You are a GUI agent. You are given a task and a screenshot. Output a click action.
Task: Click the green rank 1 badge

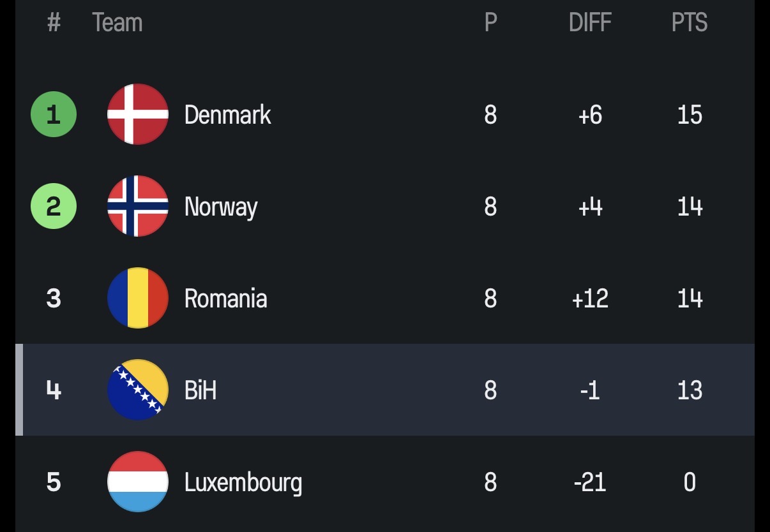coord(54,115)
